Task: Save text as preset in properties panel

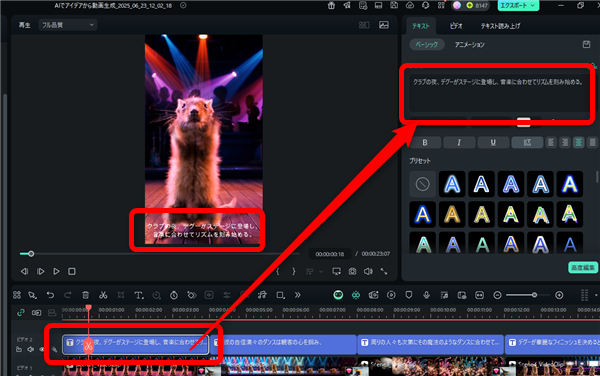Action: click(586, 44)
